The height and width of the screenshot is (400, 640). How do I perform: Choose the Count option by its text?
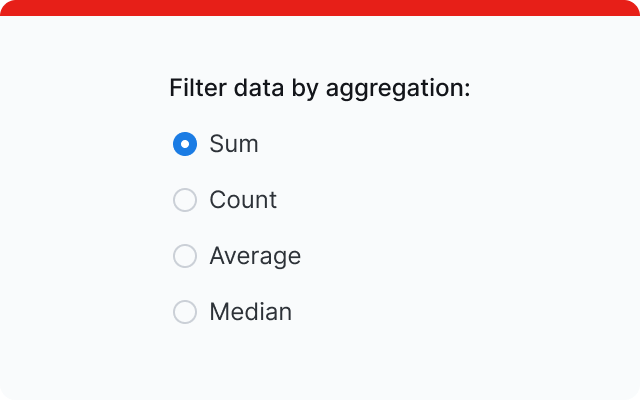(243, 200)
